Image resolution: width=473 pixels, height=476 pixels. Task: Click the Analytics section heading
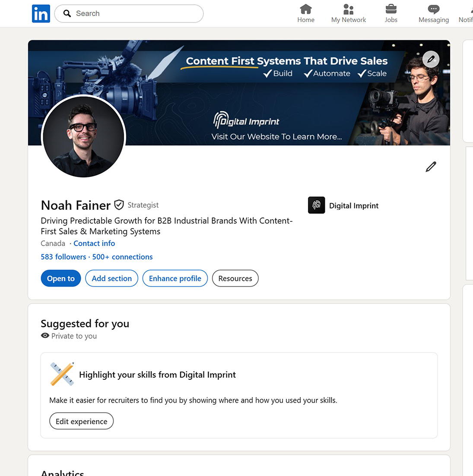point(62,473)
